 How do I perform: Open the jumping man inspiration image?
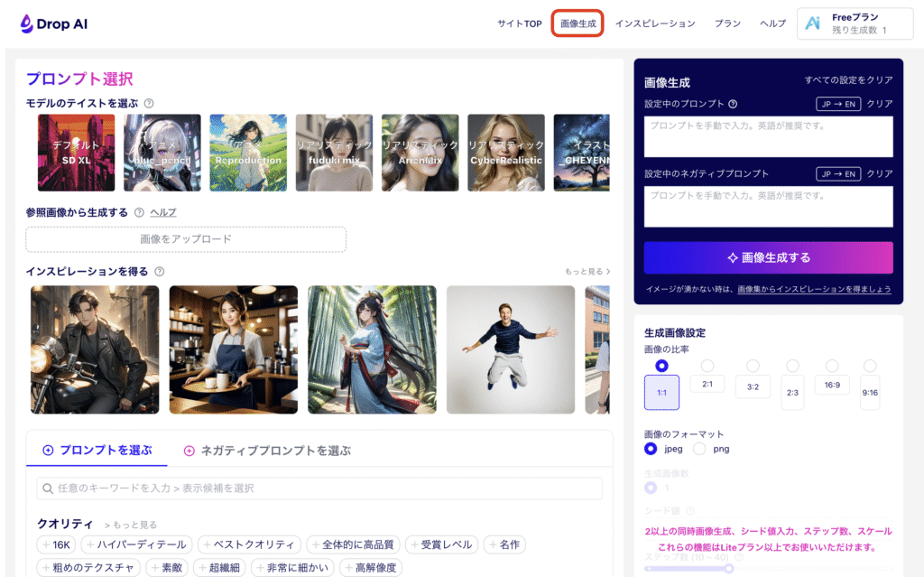[511, 349]
